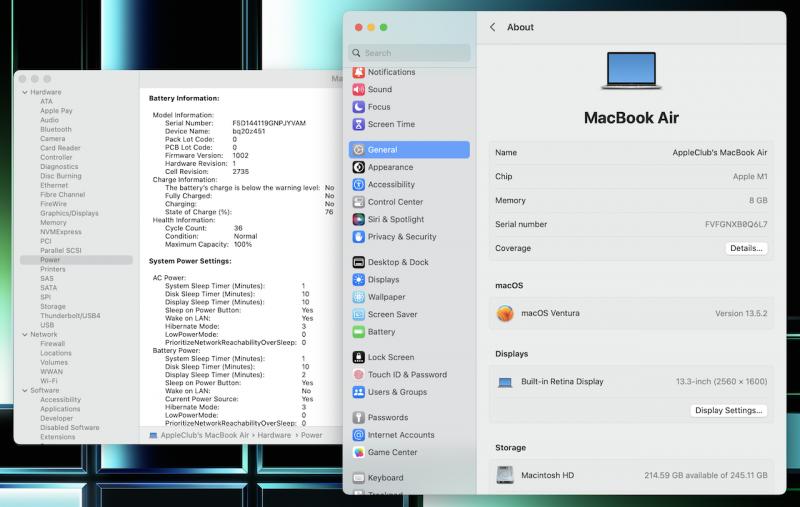This screenshot has height=507, width=800.
Task: Click the Wallpaper icon
Action: [359, 297]
